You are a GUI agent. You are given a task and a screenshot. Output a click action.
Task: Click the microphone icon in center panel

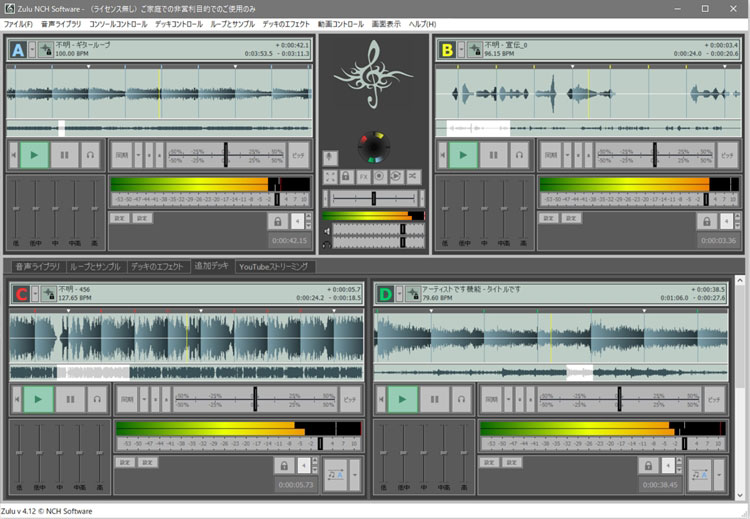330,158
